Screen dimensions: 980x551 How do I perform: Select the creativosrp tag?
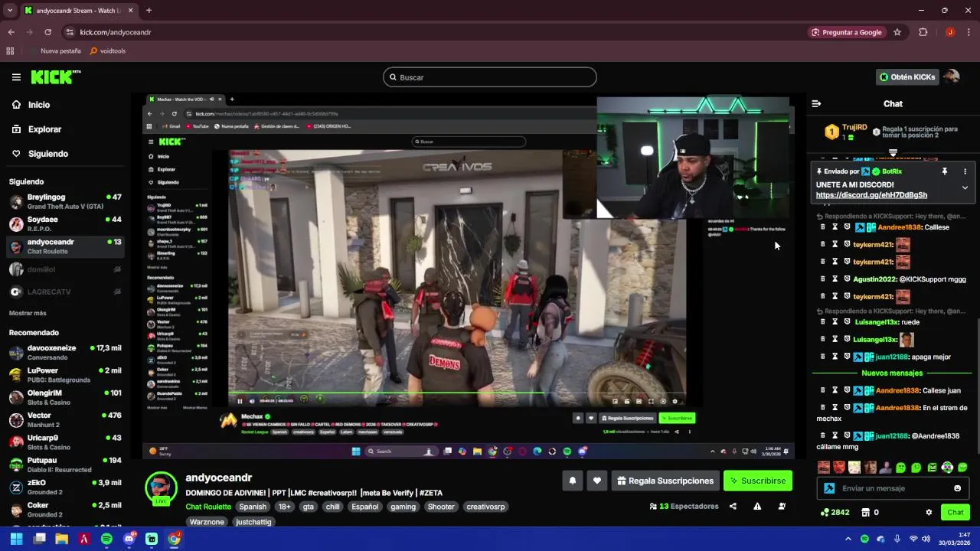click(x=485, y=507)
